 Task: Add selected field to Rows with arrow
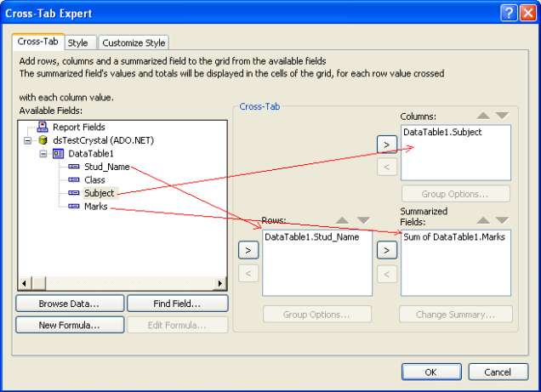[x=248, y=250]
